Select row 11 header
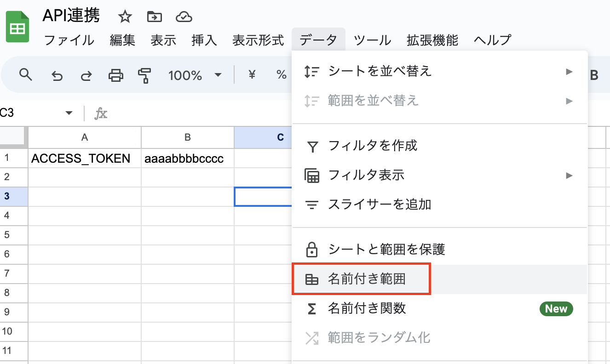The height and width of the screenshot is (364, 610). coord(14,351)
